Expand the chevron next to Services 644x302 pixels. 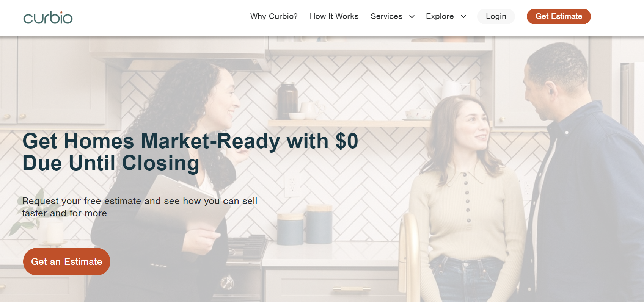click(412, 17)
